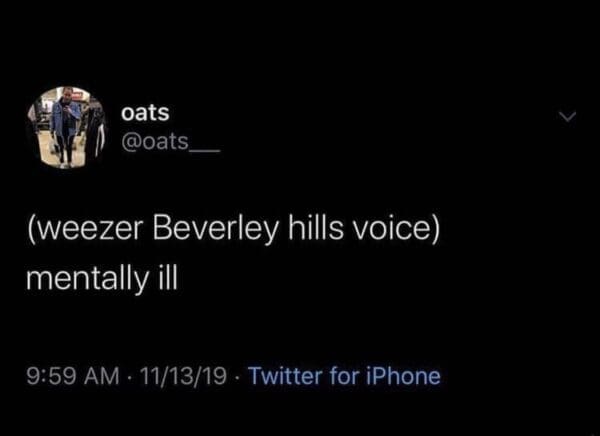
Task: Click the oats profile picture
Action: [x=68, y=127]
